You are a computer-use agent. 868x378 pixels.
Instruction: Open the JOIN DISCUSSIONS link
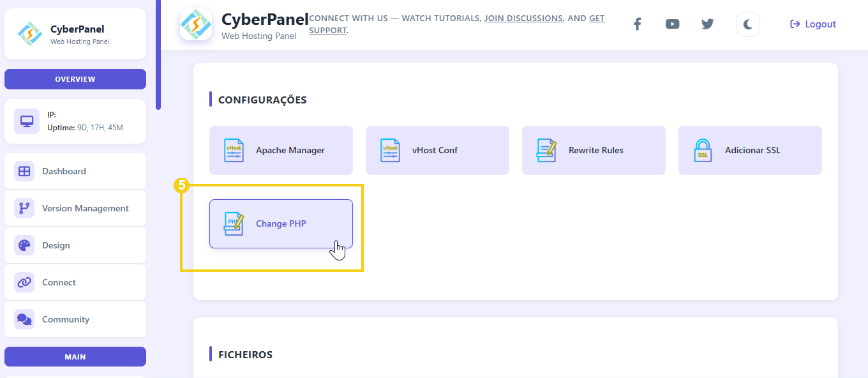coord(523,18)
